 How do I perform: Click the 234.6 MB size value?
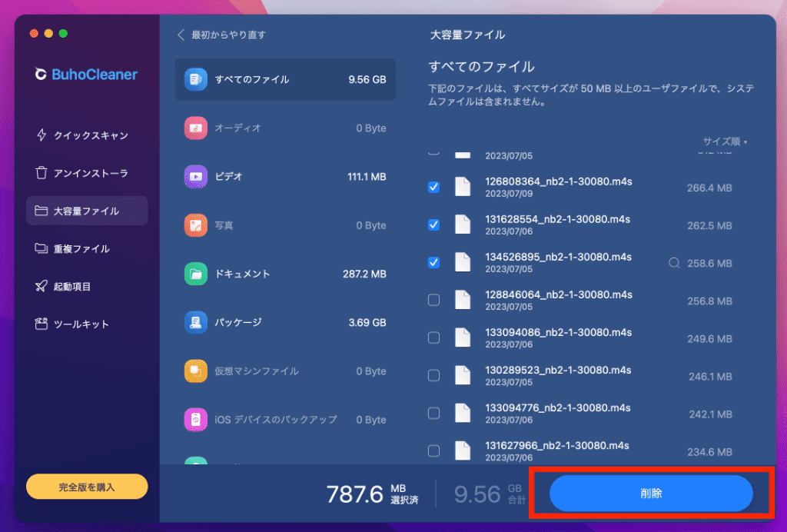pyautogui.click(x=709, y=452)
